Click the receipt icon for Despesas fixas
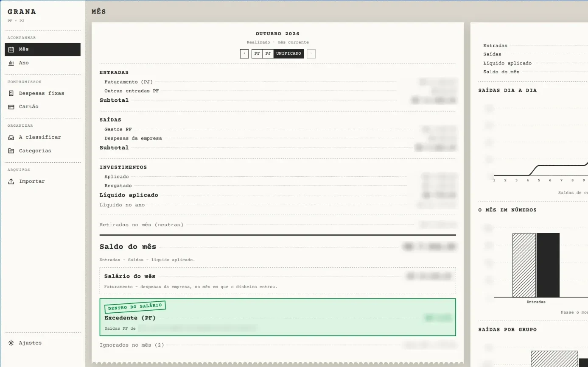The image size is (588, 367). 11,93
